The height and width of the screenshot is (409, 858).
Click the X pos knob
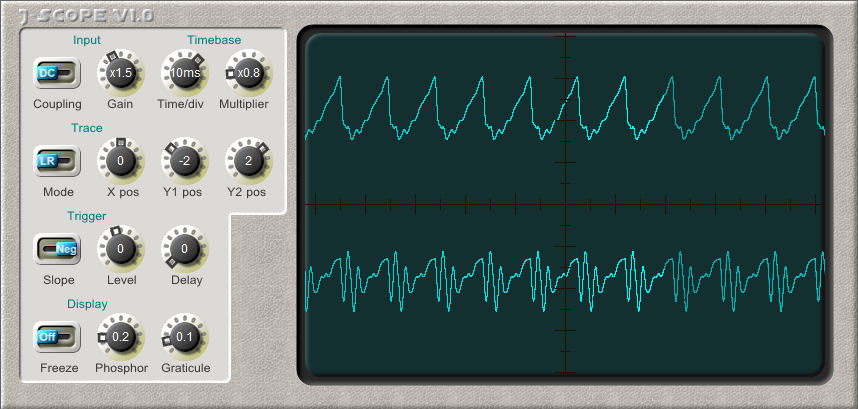(x=120, y=161)
